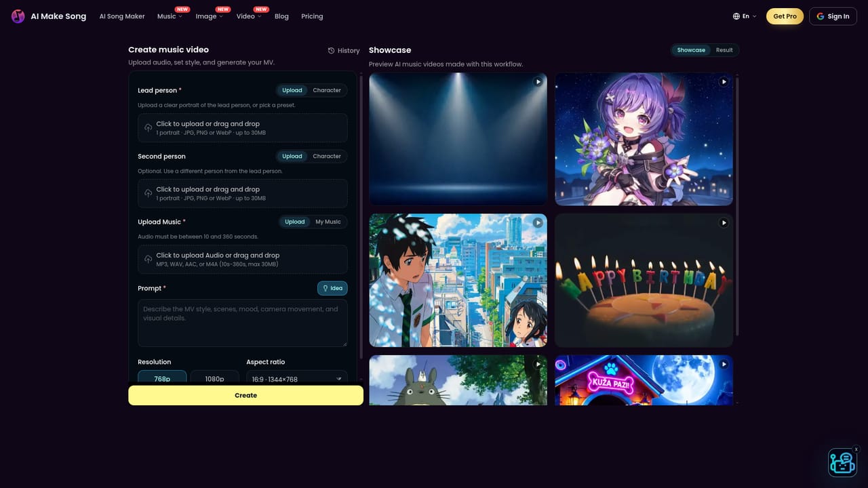Switch Upload Music to My Music
The image size is (868, 488).
coord(328,222)
